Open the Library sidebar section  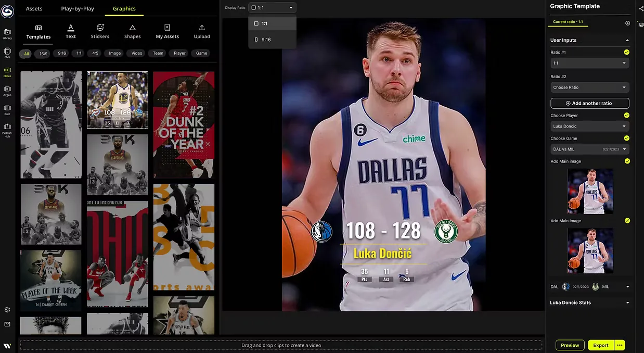pos(7,34)
